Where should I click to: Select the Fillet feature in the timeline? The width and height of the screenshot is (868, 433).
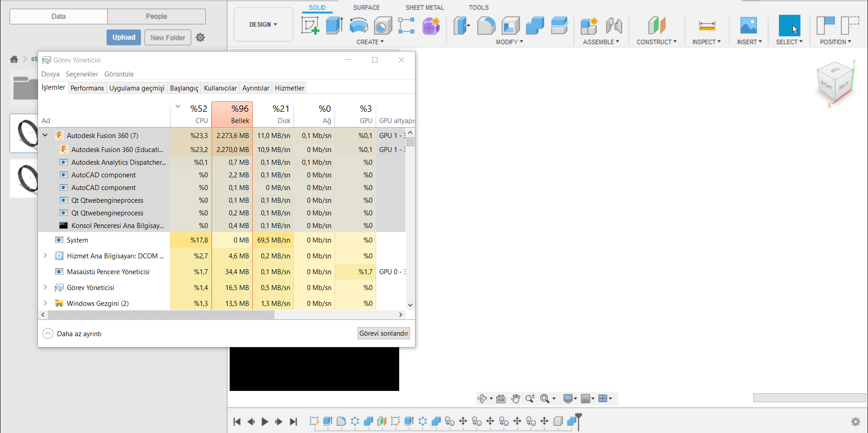tap(341, 422)
